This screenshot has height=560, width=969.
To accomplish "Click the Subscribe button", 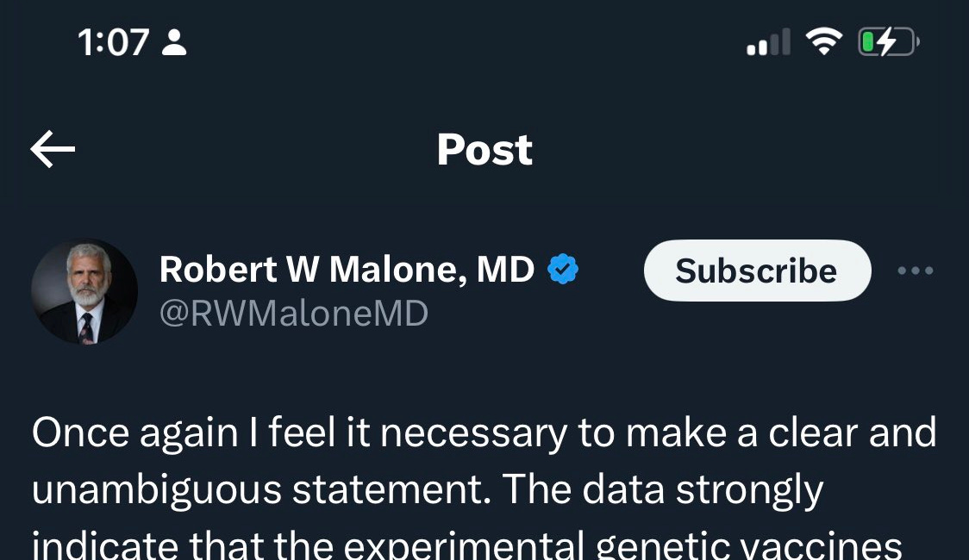I will (757, 270).
